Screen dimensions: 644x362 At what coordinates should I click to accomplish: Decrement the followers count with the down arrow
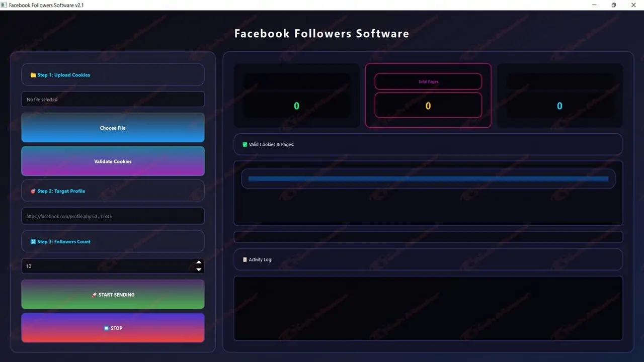[x=199, y=270]
